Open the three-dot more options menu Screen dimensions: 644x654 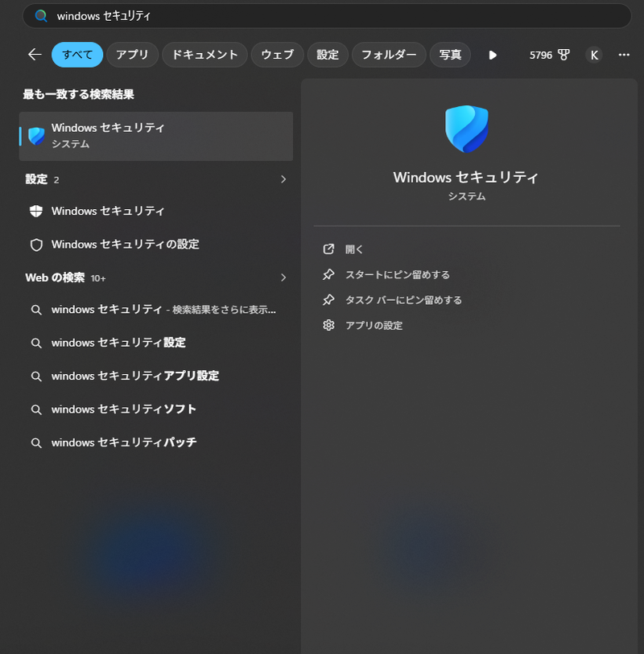click(x=624, y=55)
